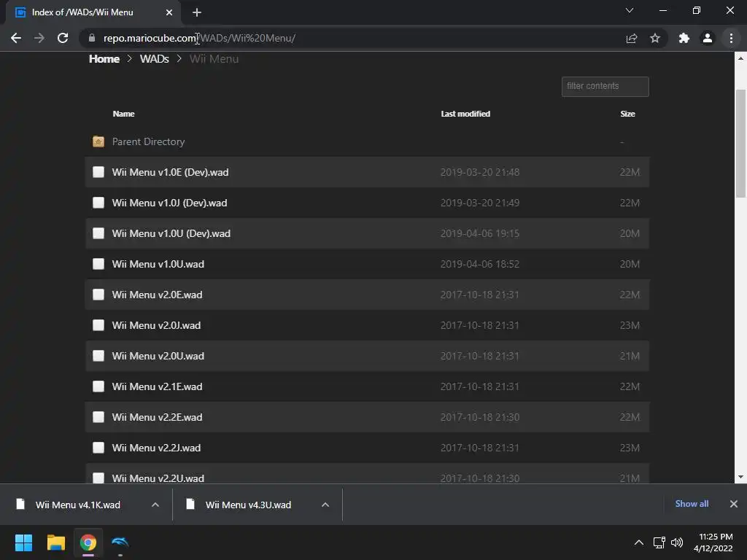Open File Explorer from the taskbar
The height and width of the screenshot is (560, 747).
[x=55, y=542]
